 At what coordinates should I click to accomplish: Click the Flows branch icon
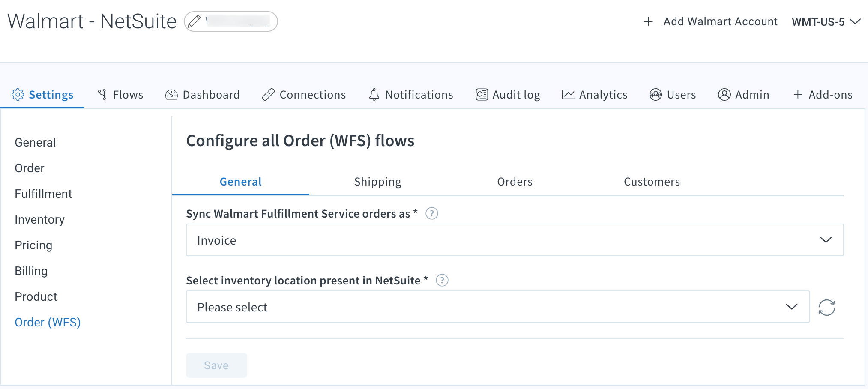pyautogui.click(x=102, y=95)
